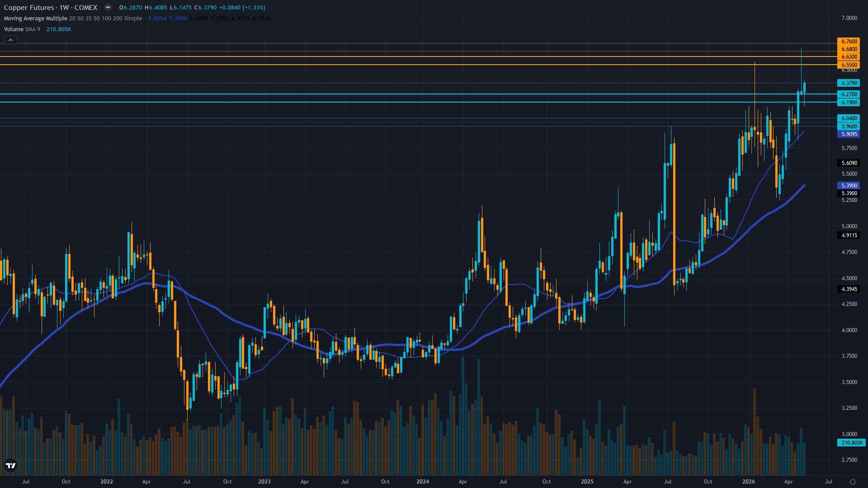Click the +0.0840 (+1.33%) change value

(242, 8)
